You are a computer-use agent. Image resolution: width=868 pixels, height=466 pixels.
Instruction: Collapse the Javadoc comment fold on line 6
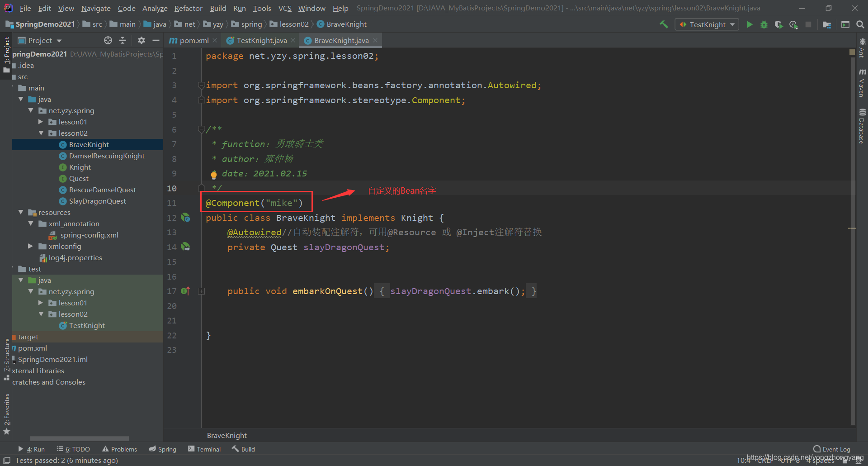coord(201,129)
